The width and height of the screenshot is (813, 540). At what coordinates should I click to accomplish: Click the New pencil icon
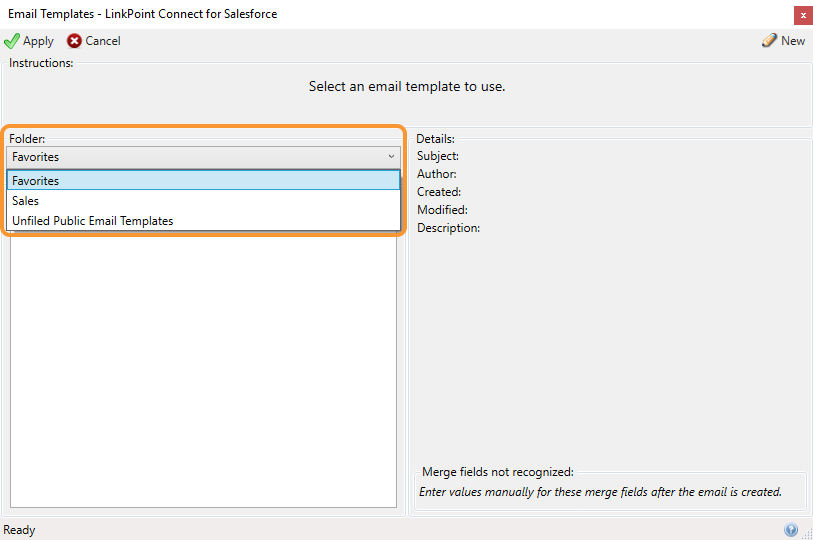[x=769, y=40]
